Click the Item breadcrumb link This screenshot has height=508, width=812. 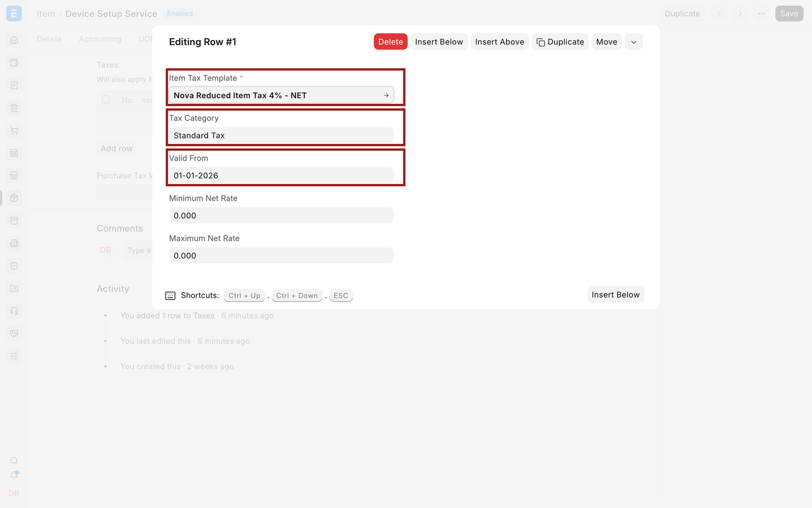click(x=46, y=14)
